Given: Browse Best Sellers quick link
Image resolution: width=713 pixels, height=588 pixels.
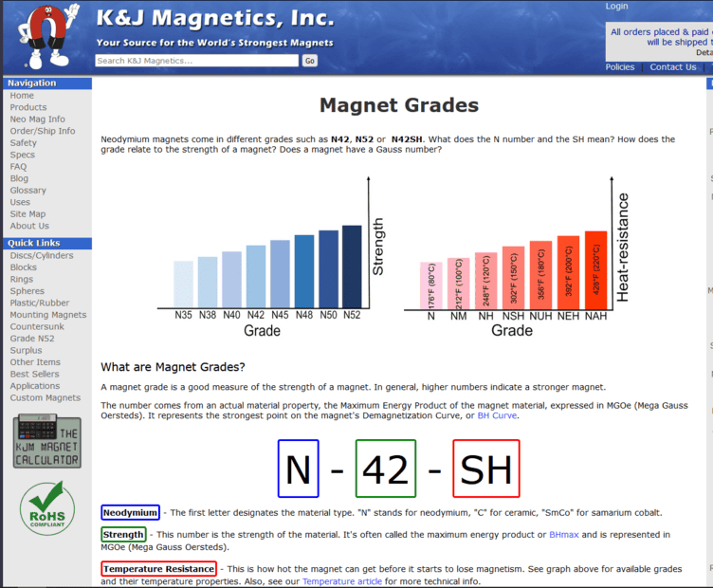Looking at the screenshot, I should 34,374.
